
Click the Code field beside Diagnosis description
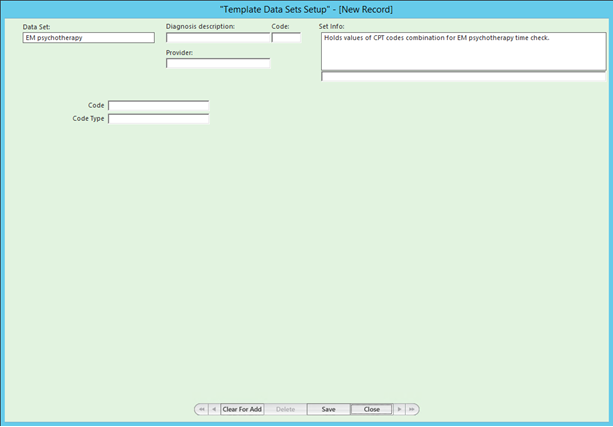pyautogui.click(x=286, y=38)
